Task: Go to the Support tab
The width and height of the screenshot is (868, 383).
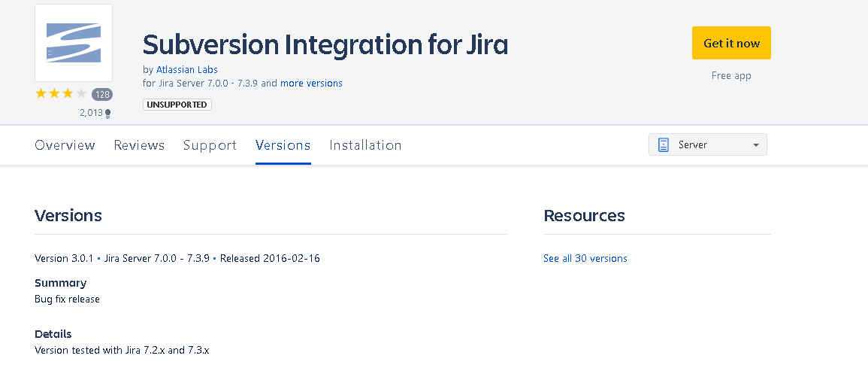Action: [210, 145]
